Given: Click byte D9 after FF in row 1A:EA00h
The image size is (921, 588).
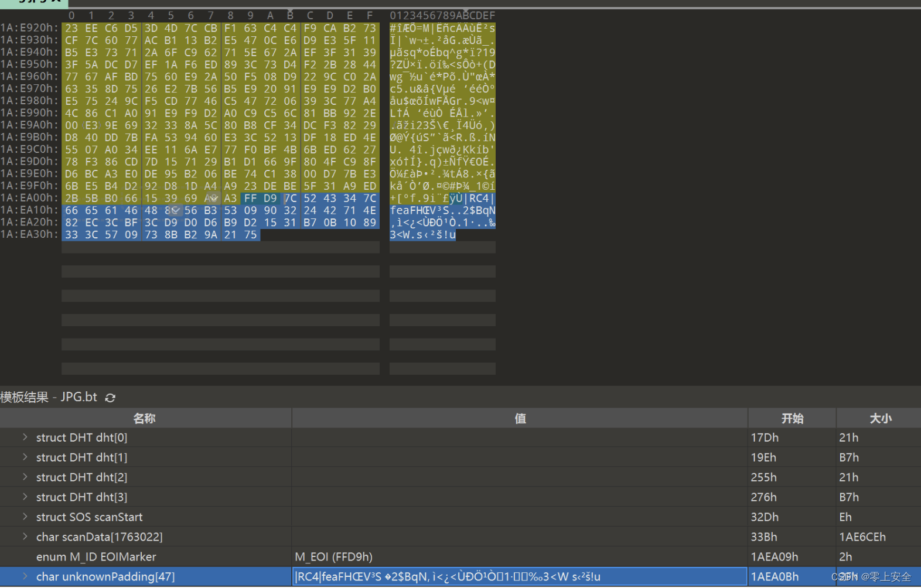Looking at the screenshot, I should (270, 199).
